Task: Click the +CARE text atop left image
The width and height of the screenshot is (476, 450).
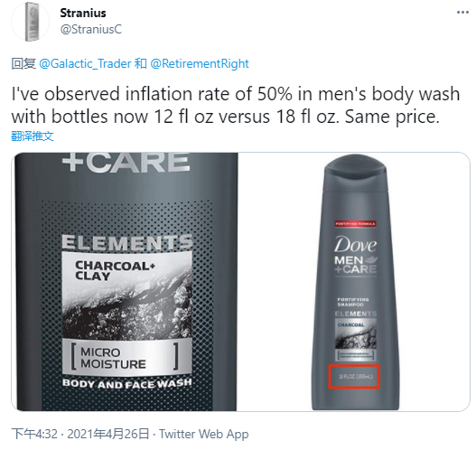Action: click(126, 162)
